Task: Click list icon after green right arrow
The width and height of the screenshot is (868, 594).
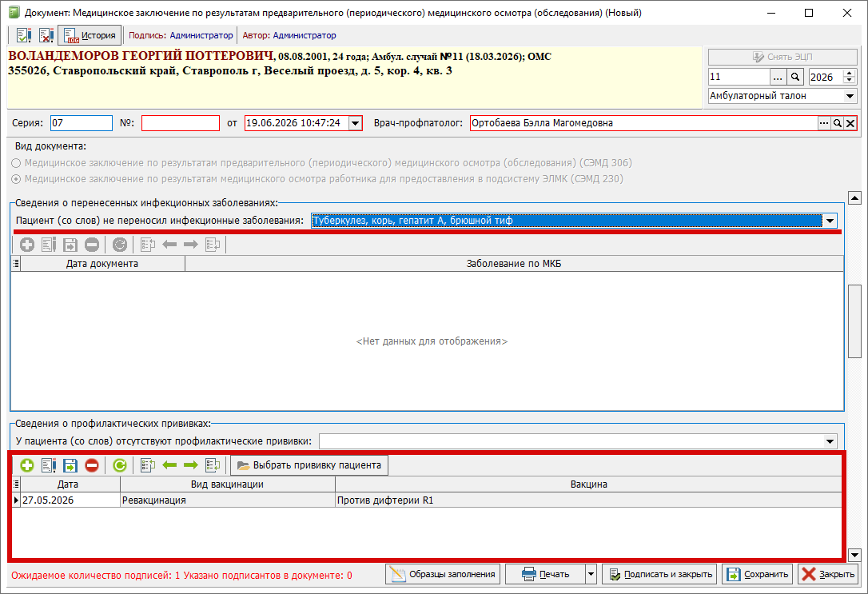Action: [213, 465]
